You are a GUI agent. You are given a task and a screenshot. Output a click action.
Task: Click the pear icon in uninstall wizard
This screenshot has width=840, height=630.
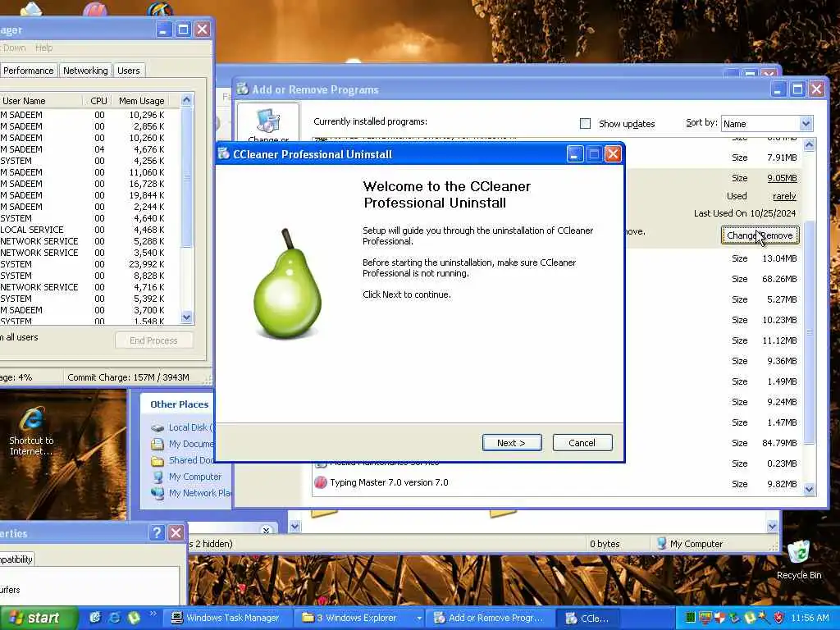tap(288, 283)
